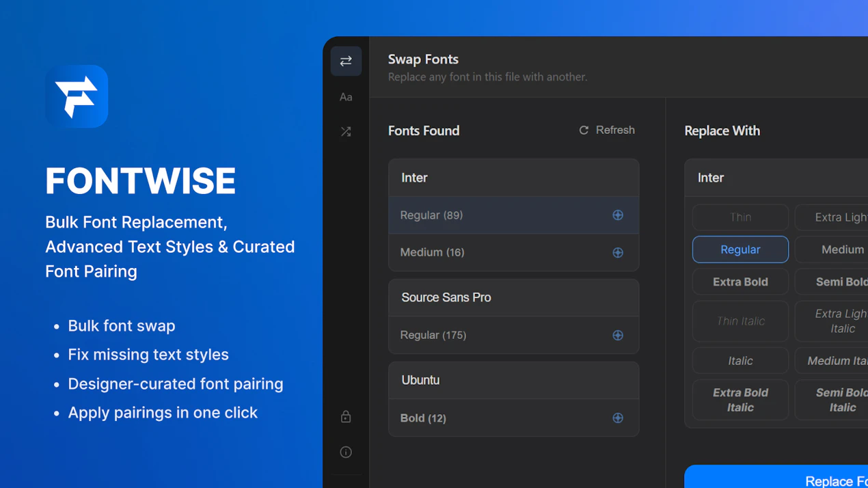868x488 pixels.
Task: Choose Extra Bold Italic weight option
Action: (x=740, y=400)
